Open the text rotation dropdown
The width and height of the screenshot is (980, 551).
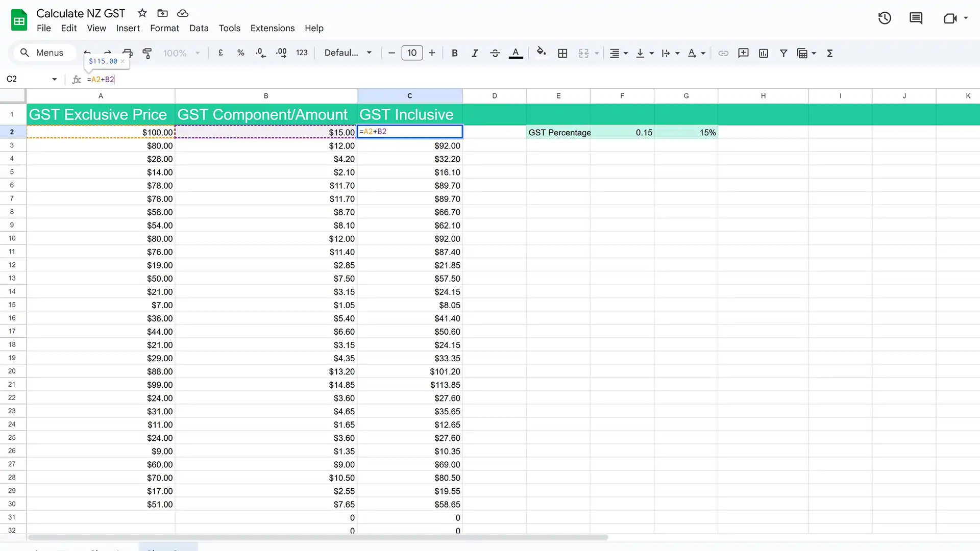[x=697, y=53]
